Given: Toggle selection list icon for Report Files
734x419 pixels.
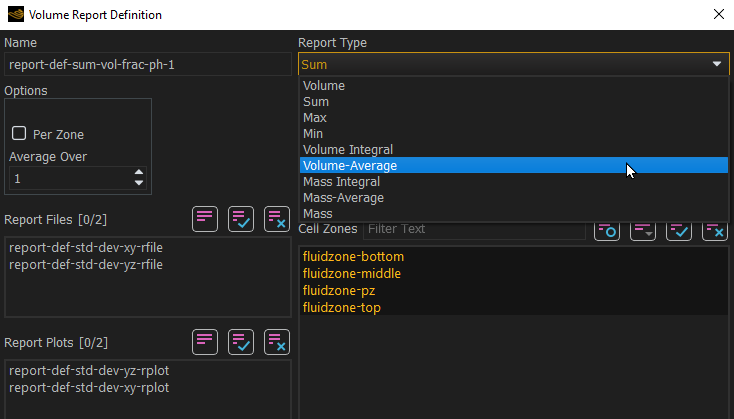Looking at the screenshot, I should [x=205, y=219].
